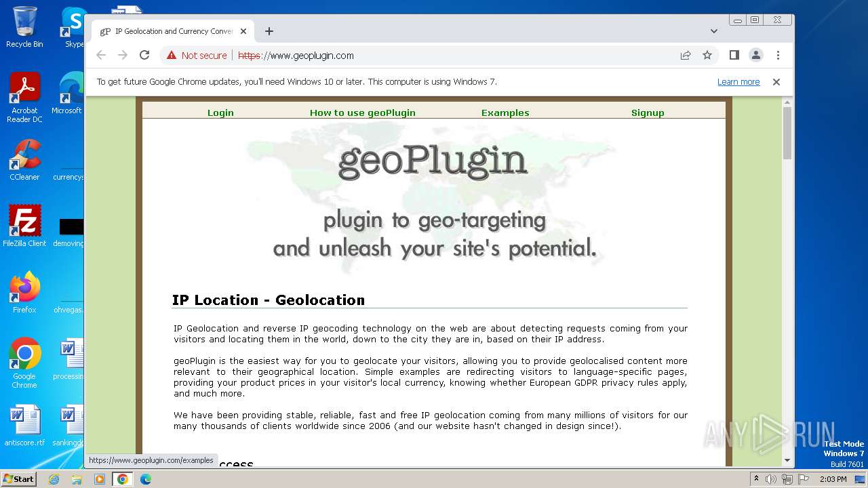
Task: Open Chrome three-dot menu
Action: [778, 56]
